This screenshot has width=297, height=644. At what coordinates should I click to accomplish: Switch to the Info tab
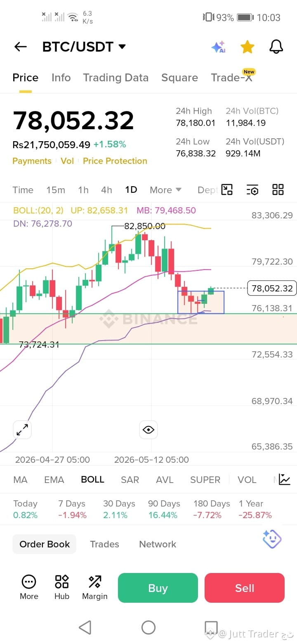pos(61,78)
